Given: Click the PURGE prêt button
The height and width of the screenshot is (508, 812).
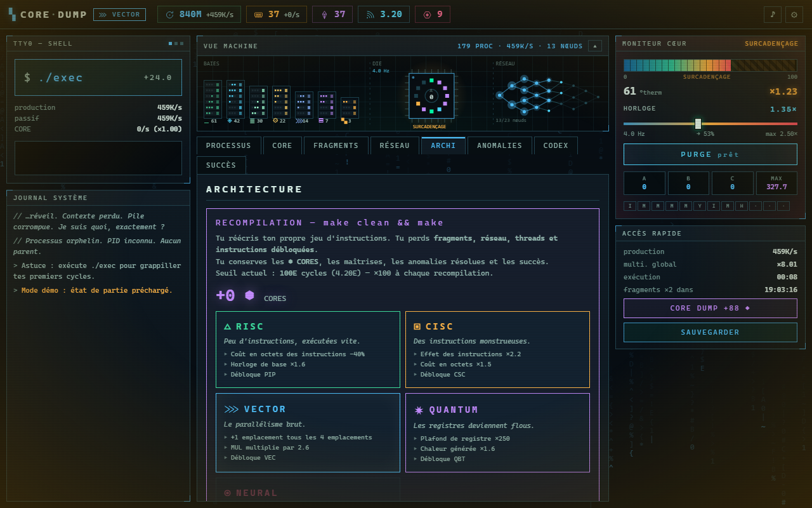Looking at the screenshot, I should pos(710,154).
